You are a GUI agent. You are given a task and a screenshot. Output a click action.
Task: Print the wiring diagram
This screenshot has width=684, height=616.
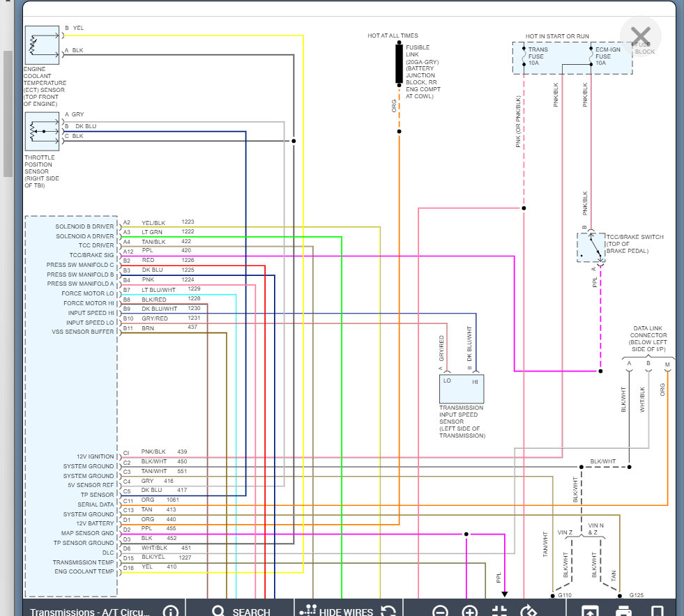click(623, 610)
